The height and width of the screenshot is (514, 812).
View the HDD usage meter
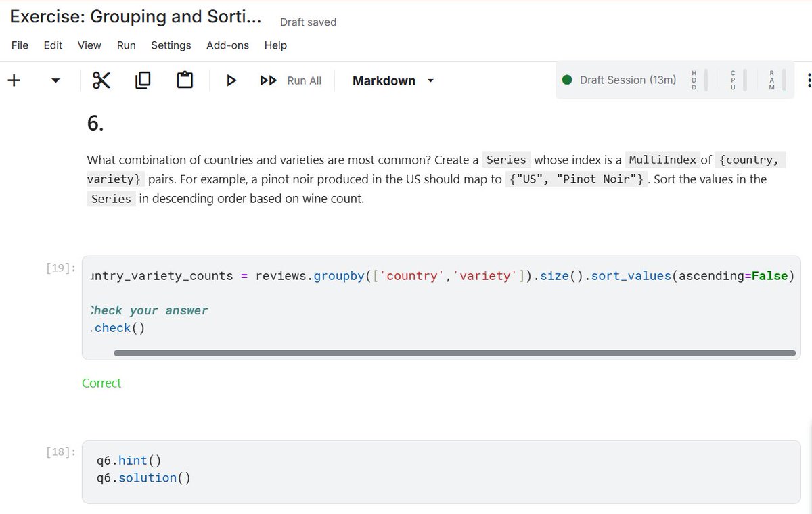point(698,80)
